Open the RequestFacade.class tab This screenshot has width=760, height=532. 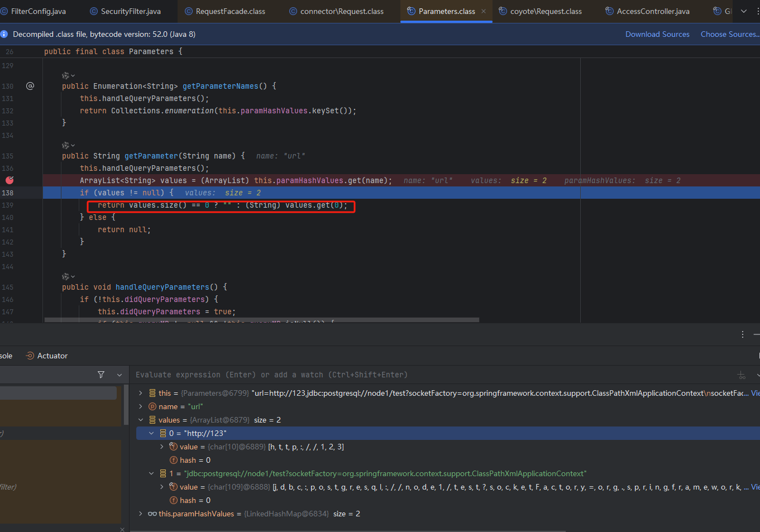[x=225, y=11]
